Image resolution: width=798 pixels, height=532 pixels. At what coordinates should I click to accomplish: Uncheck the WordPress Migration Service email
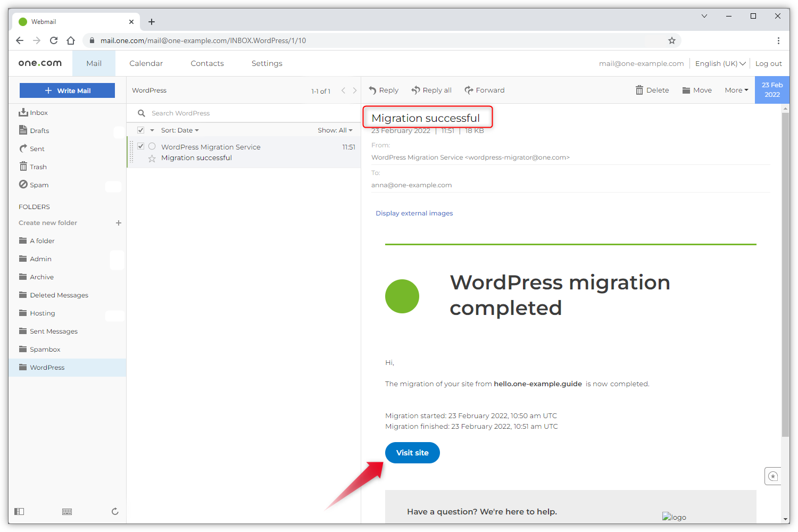point(140,146)
